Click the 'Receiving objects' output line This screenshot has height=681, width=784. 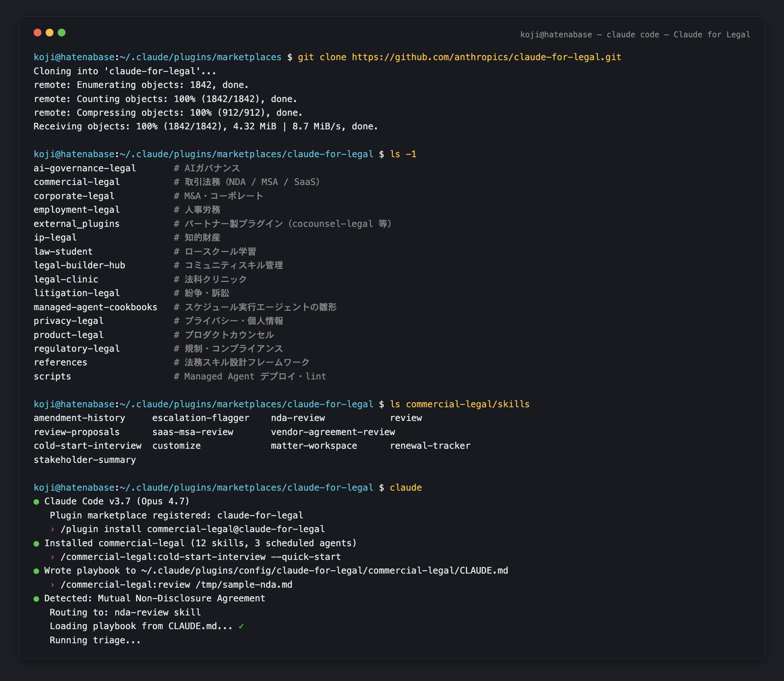click(x=206, y=126)
